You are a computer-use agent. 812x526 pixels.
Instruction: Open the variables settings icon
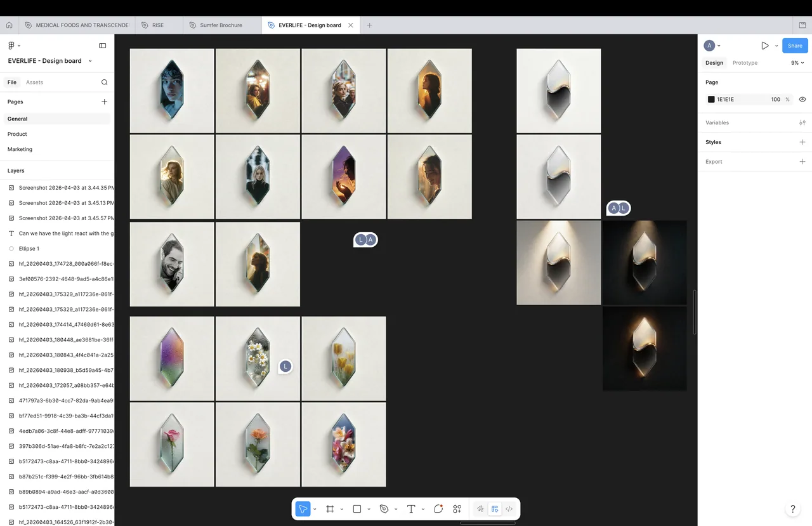[x=802, y=122]
